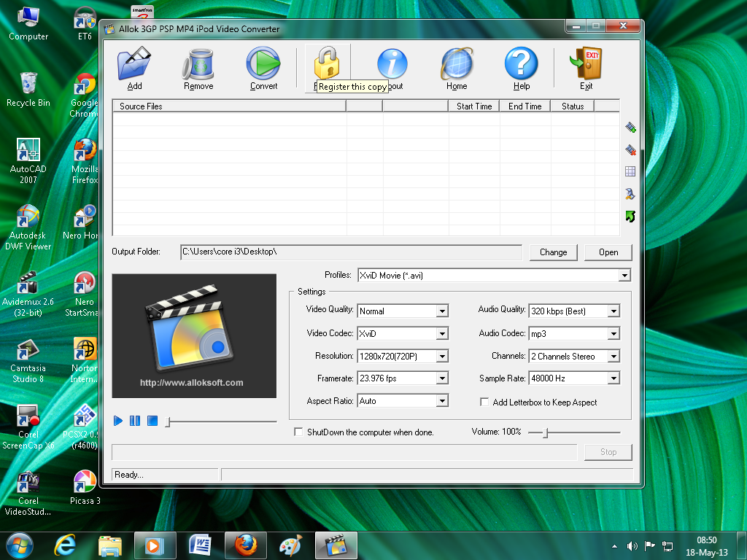Click the Windows Start button
The width and height of the screenshot is (747, 560).
point(20,545)
